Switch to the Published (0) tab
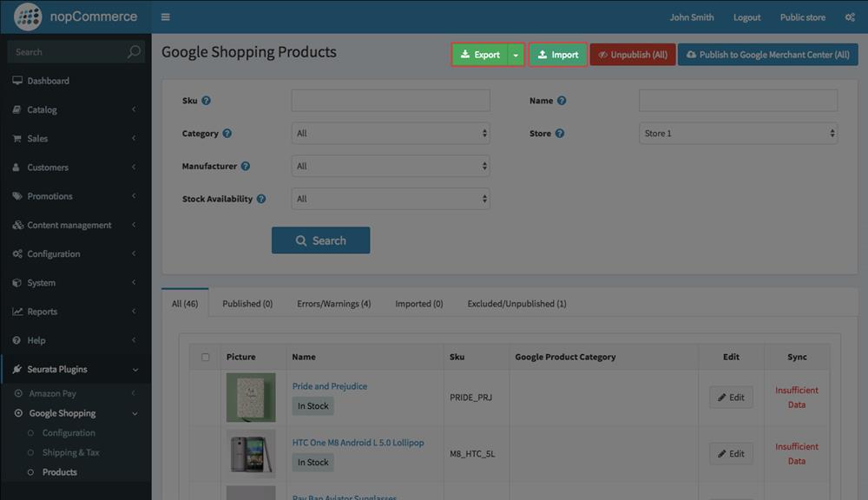Viewport: 868px width, 500px height. pyautogui.click(x=247, y=304)
